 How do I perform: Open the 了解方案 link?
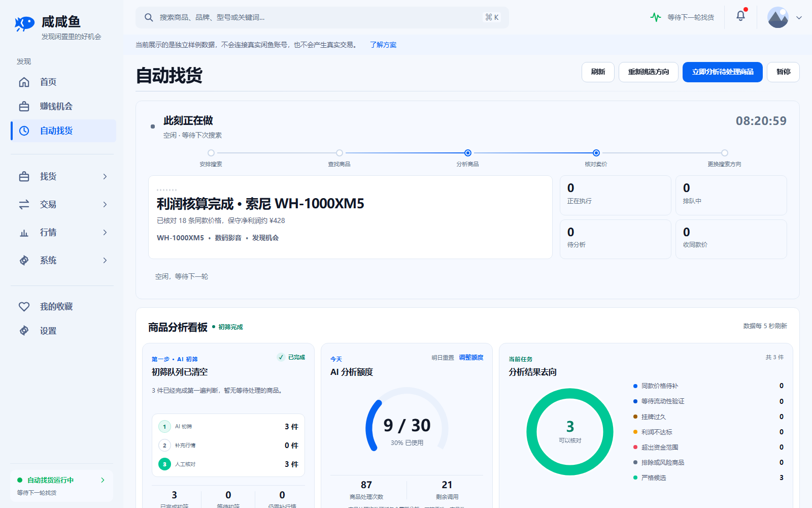tap(383, 45)
